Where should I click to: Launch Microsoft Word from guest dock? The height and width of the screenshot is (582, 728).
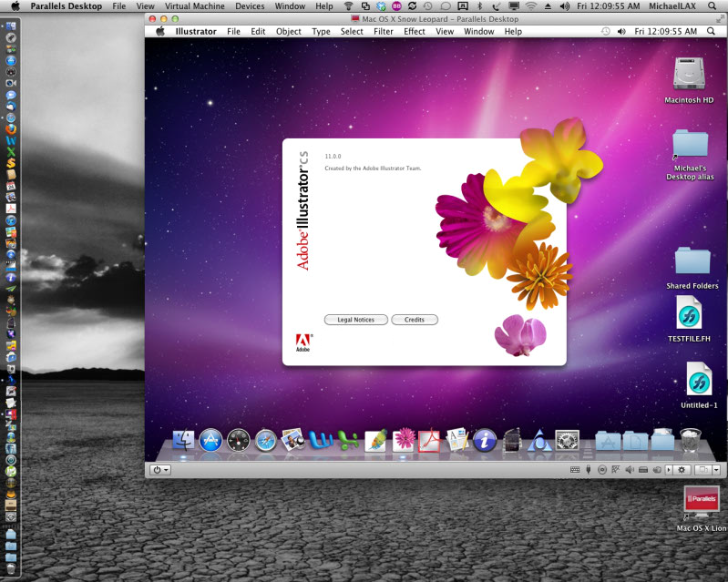(321, 440)
